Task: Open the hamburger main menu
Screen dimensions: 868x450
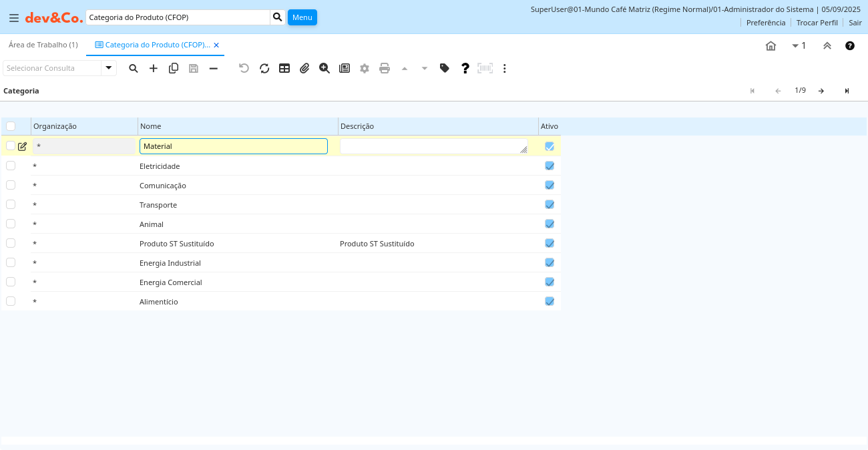Action: tap(14, 18)
